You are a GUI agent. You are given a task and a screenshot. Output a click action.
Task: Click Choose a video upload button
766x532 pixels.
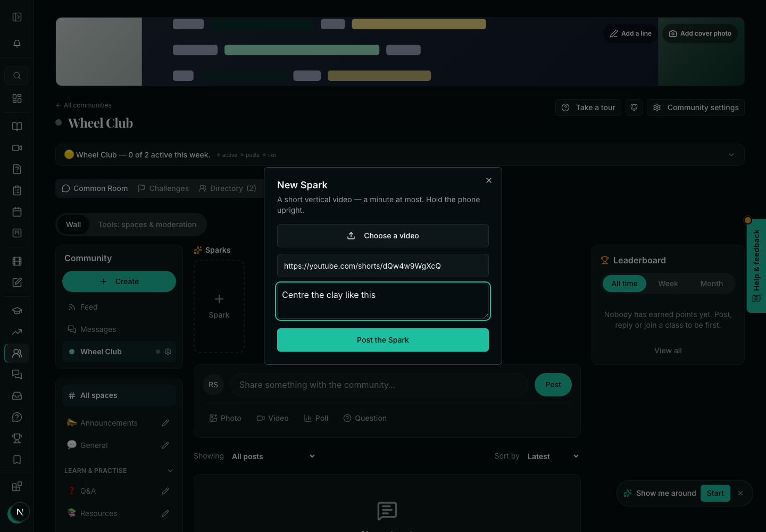pos(383,236)
